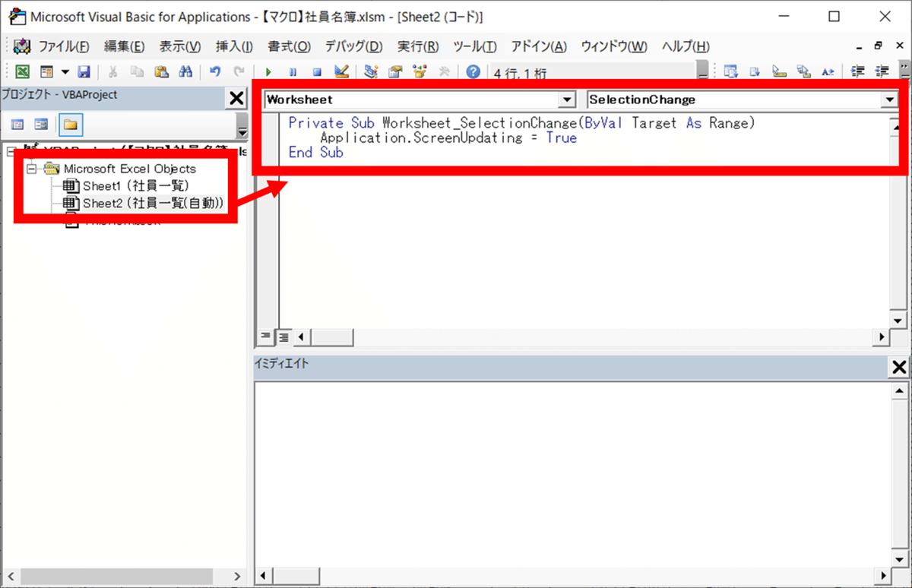Restore the Sheet2 code child window
Image resolution: width=912 pixels, height=588 pixels.
pos(878,46)
